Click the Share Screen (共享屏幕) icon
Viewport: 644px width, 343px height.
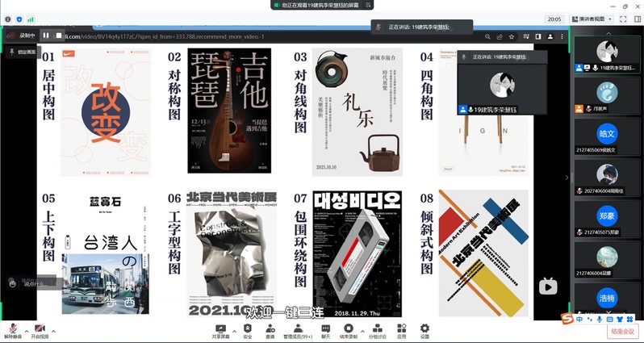coord(220,328)
